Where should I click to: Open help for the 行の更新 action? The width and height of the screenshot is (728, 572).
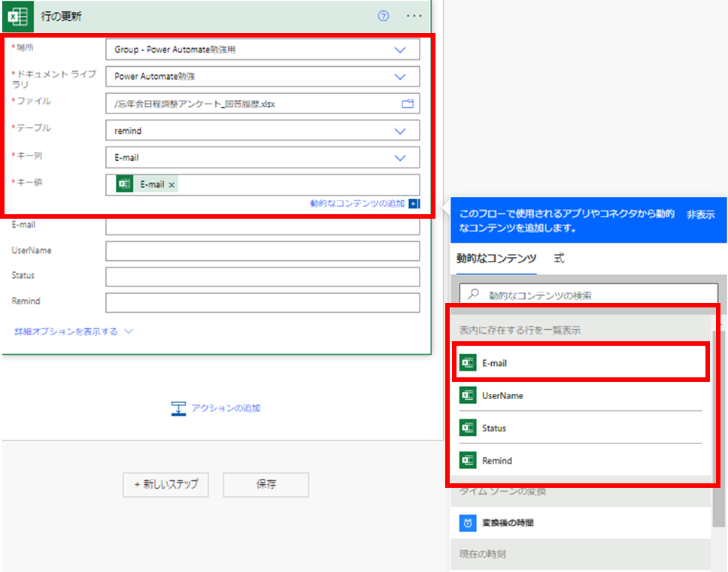click(x=383, y=17)
